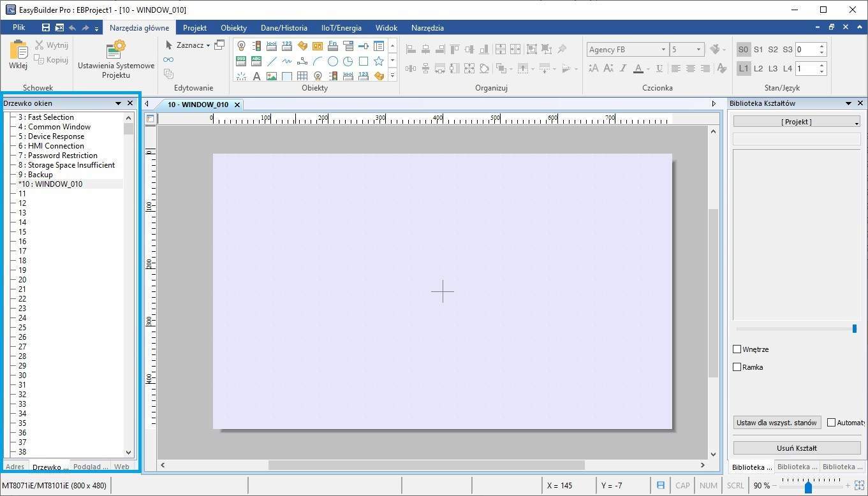Increase font size icon

[594, 68]
